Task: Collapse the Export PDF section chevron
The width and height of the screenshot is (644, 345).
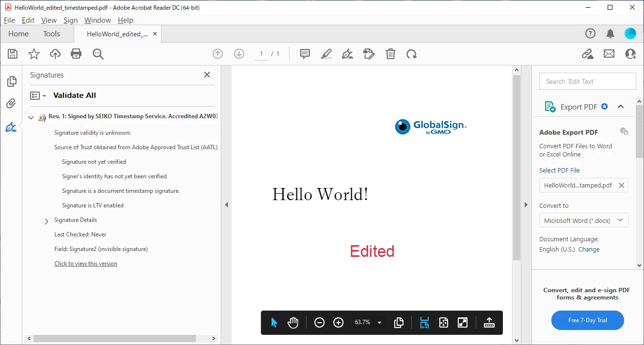Action: click(621, 107)
